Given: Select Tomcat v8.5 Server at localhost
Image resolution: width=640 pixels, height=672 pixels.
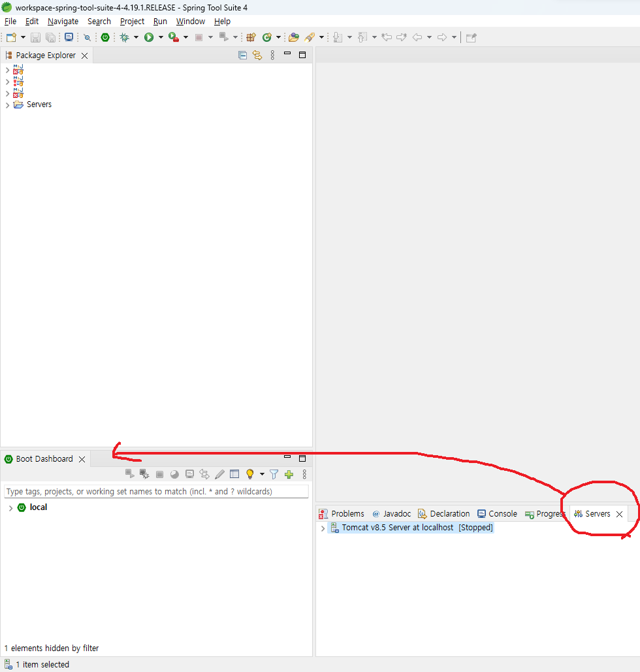Looking at the screenshot, I should pos(411,528).
